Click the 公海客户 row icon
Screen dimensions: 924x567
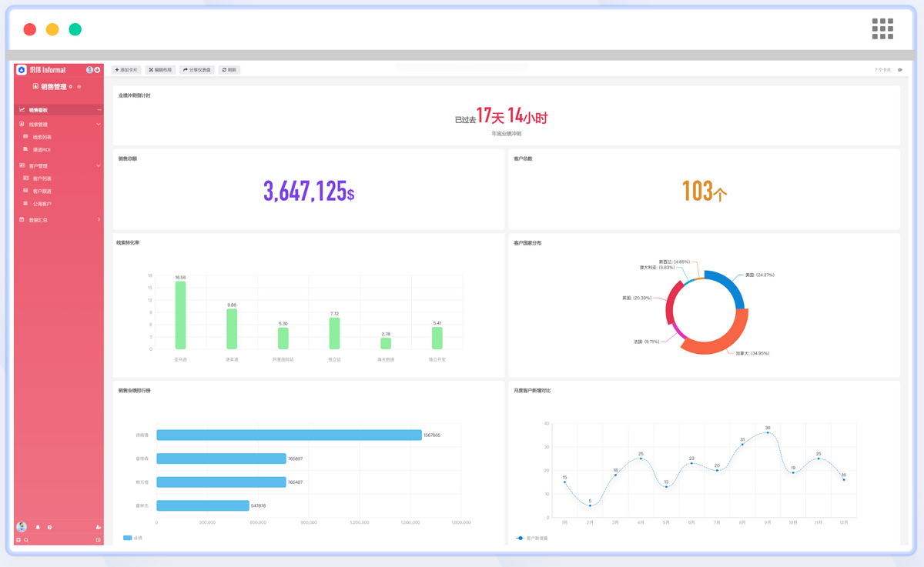(x=25, y=204)
